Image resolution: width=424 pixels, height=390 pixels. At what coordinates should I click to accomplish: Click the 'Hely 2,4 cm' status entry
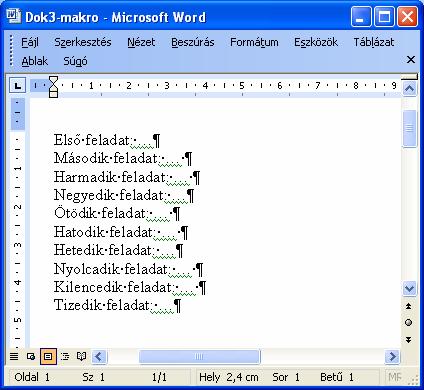click(229, 377)
